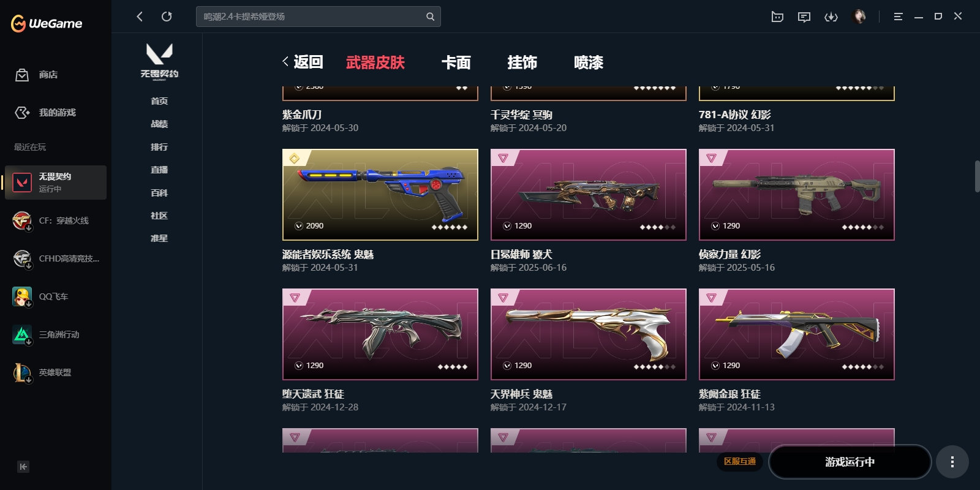
Task: Open the messages chat icon
Action: coord(804,17)
